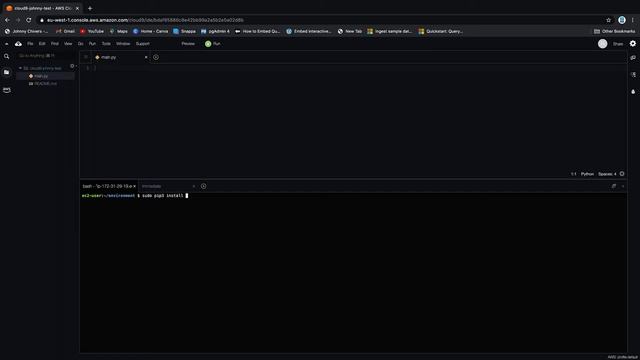The height and width of the screenshot is (360, 640).
Task: Open the Quickstart: Query bookmark
Action: tap(440, 31)
